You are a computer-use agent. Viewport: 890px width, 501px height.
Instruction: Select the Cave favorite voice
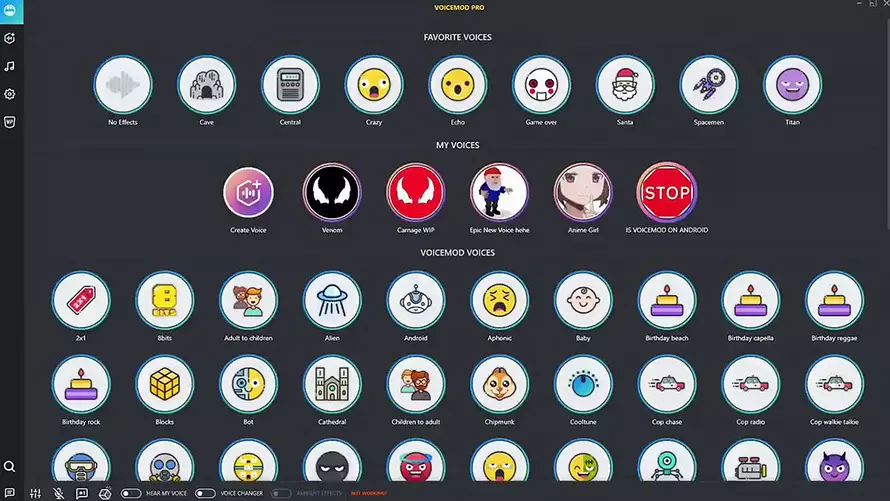tap(207, 85)
